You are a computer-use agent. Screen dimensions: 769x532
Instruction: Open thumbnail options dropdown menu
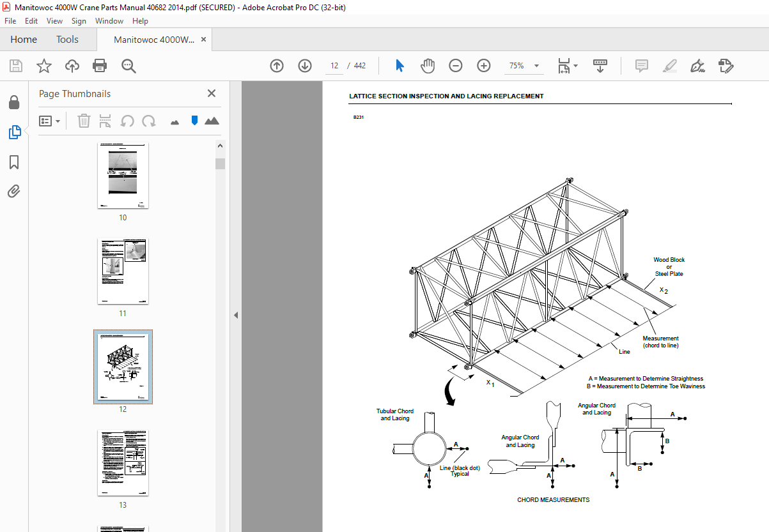(x=50, y=121)
